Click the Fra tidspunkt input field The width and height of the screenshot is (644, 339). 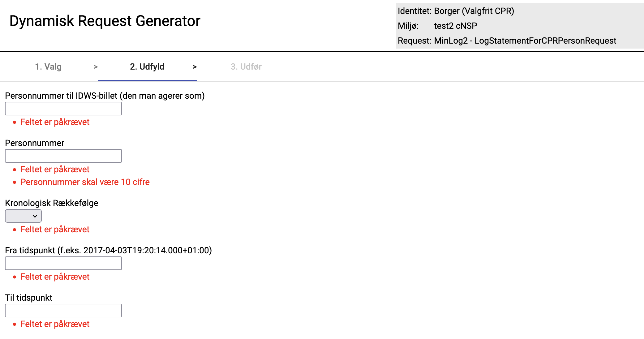coord(63,263)
